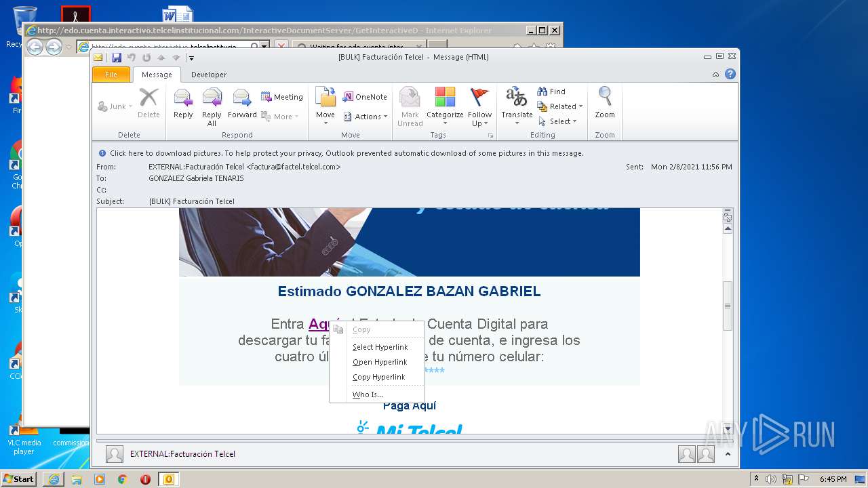Expand the Tags group dialog launcher
This screenshot has width=868, height=488.
490,136
